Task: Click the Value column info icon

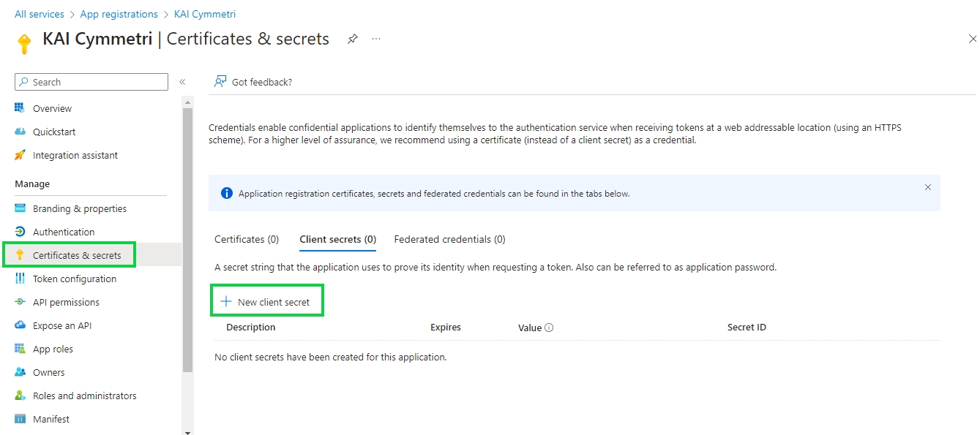Action: (x=549, y=328)
